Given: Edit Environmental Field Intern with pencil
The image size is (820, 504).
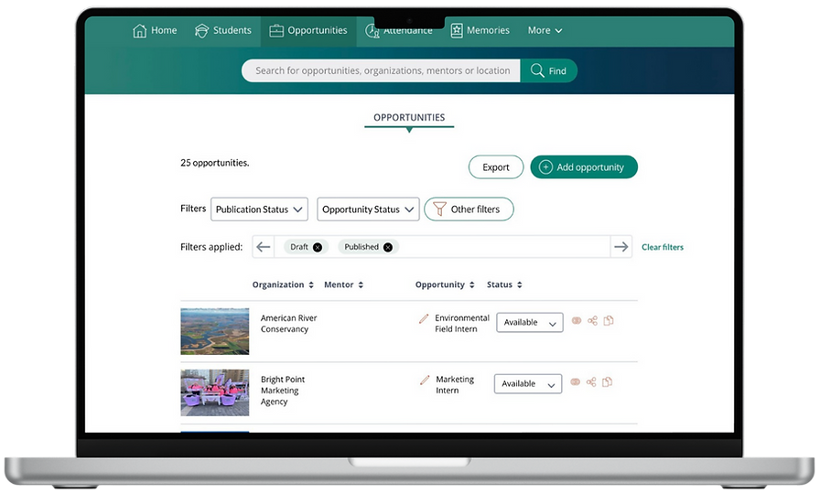Looking at the screenshot, I should click(424, 318).
